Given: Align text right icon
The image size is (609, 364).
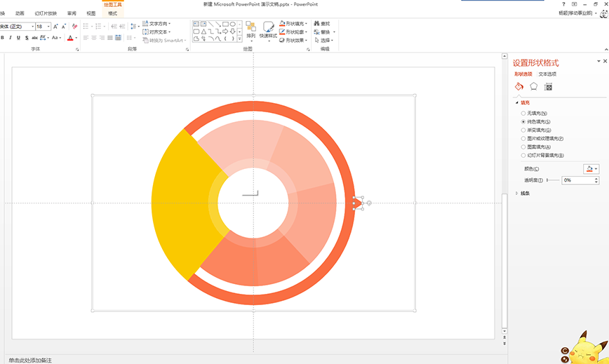Looking at the screenshot, I should [102, 38].
